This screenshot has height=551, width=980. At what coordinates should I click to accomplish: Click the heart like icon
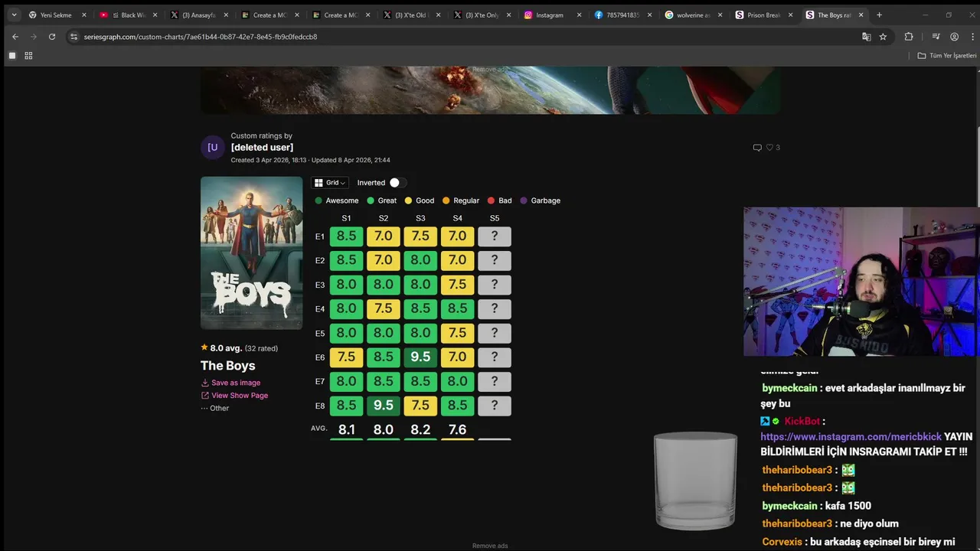click(x=770, y=148)
